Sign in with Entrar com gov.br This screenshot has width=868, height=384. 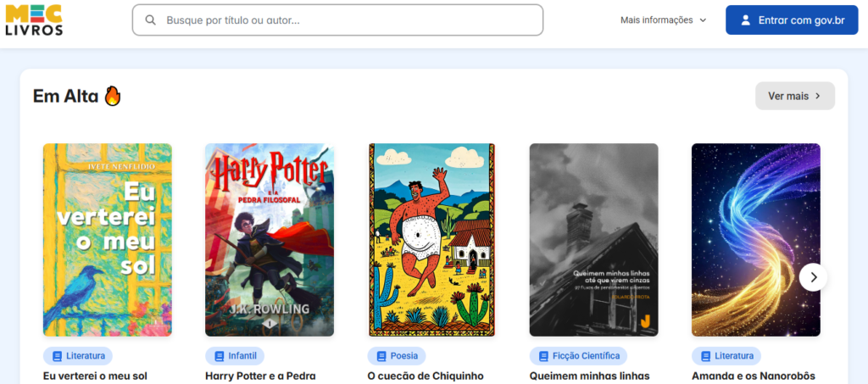[793, 20]
